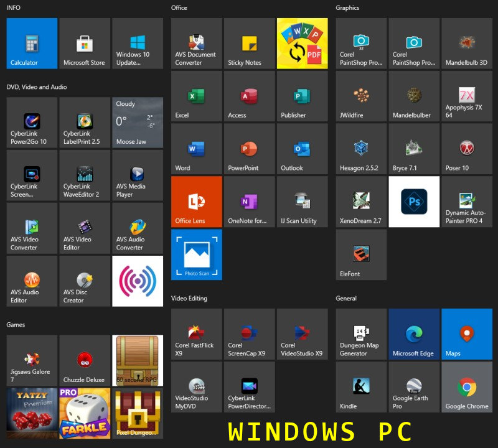This screenshot has width=498, height=448.
Task: Open Corel FastFlick X9
Action: coord(197,334)
